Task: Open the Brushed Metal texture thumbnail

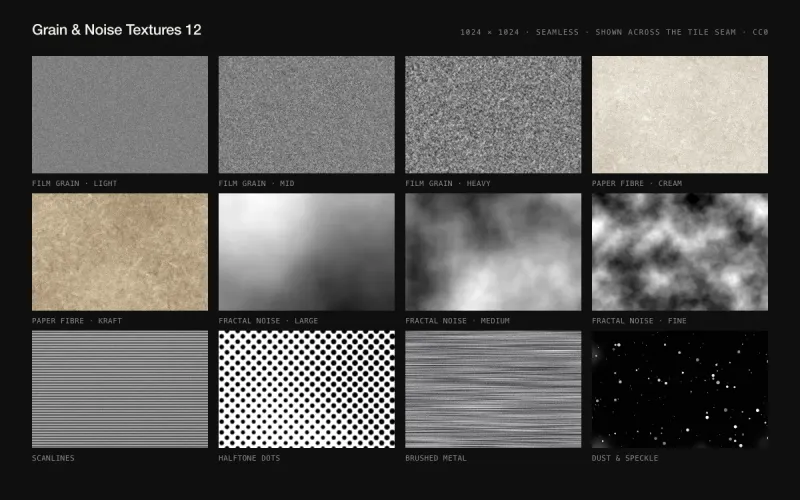Action: tap(493, 389)
